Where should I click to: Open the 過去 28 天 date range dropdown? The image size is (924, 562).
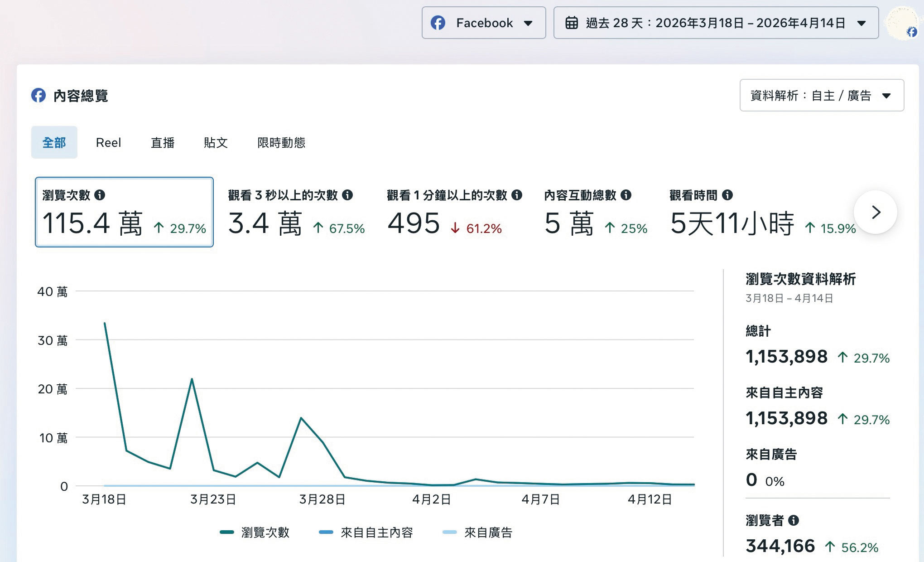click(716, 23)
